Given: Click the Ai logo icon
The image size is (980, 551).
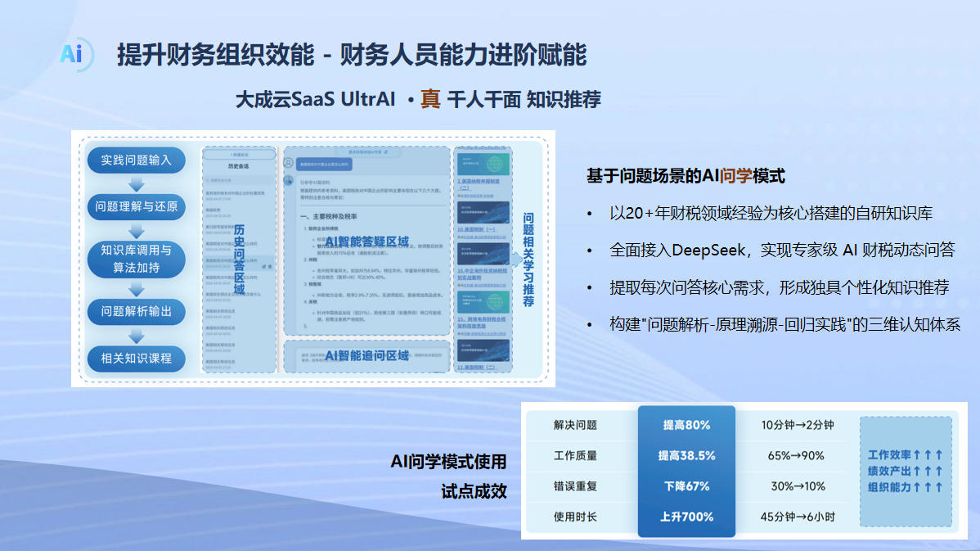Looking at the screenshot, I should [75, 54].
